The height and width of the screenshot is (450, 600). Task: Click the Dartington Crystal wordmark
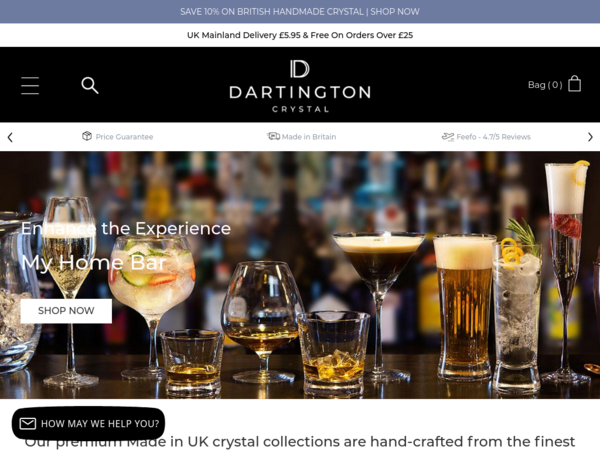point(300,99)
